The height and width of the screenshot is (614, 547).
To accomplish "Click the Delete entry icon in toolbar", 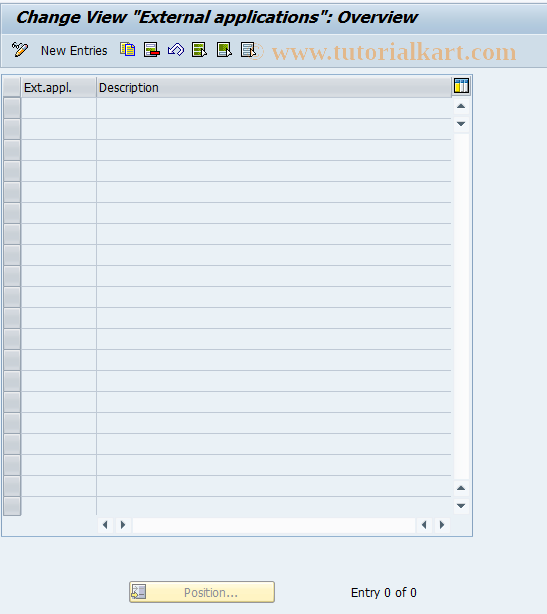I will 152,50.
